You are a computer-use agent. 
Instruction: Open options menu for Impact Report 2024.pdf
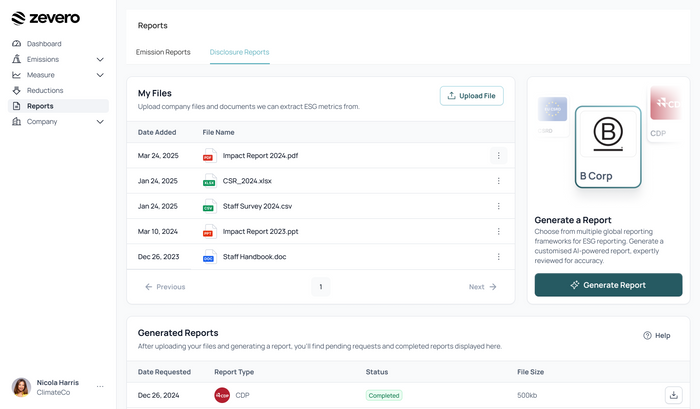pyautogui.click(x=499, y=156)
